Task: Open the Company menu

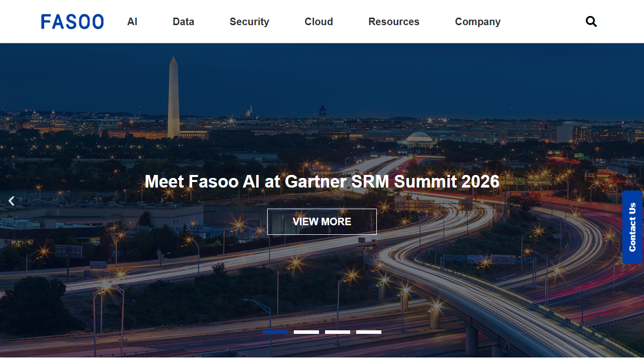Action: point(477,22)
